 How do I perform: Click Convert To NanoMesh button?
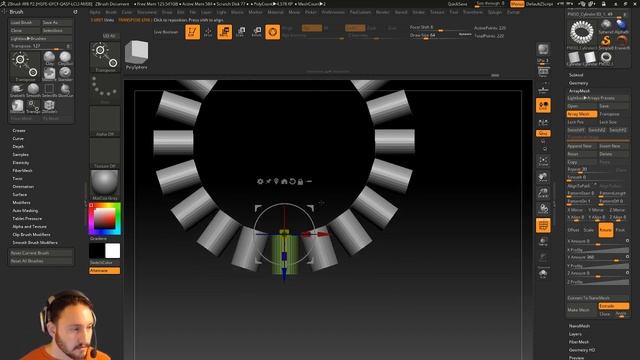pyautogui.click(x=598, y=298)
